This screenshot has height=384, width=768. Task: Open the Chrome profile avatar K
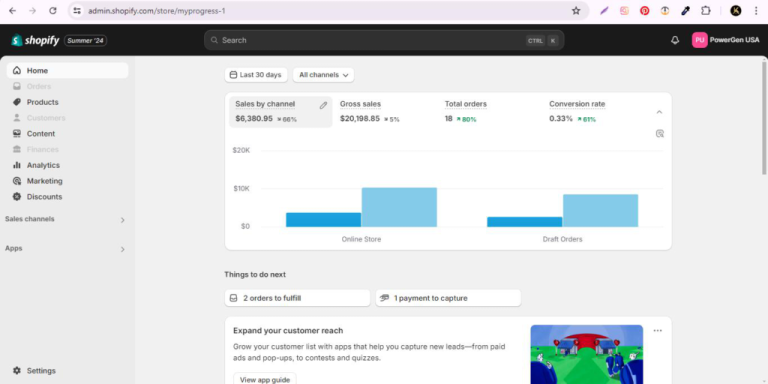[x=736, y=11]
